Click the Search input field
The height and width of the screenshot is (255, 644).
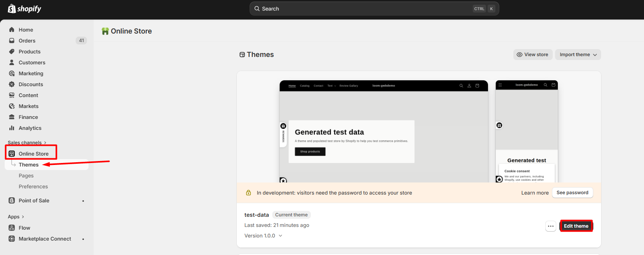click(x=367, y=9)
